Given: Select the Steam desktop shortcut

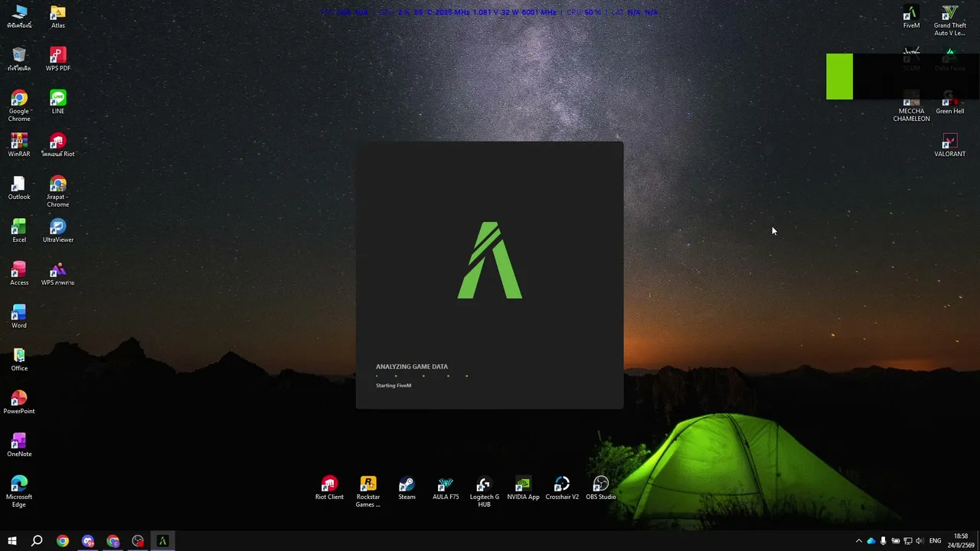Looking at the screenshot, I should tap(407, 488).
